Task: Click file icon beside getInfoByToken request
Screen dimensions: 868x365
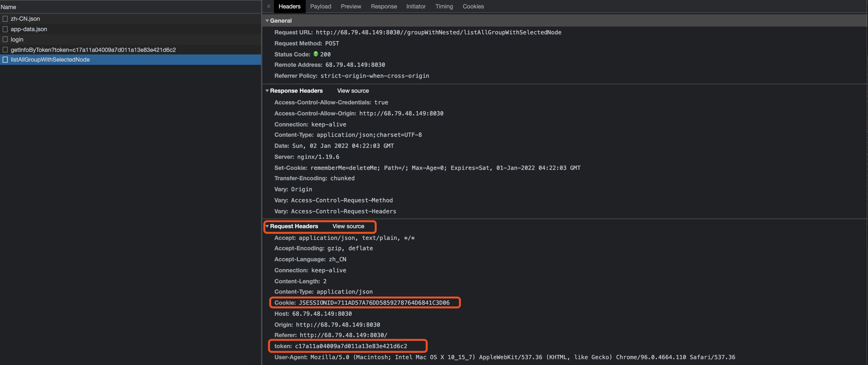Action: pos(5,50)
